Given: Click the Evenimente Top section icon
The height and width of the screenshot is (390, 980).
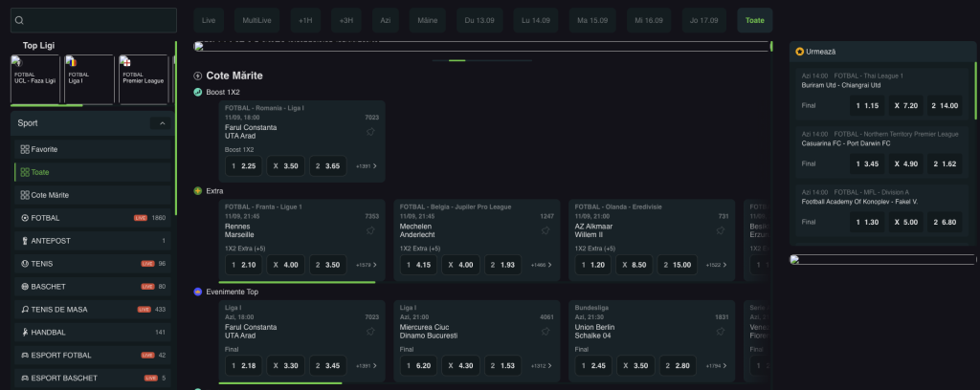Looking at the screenshot, I should [x=198, y=292].
